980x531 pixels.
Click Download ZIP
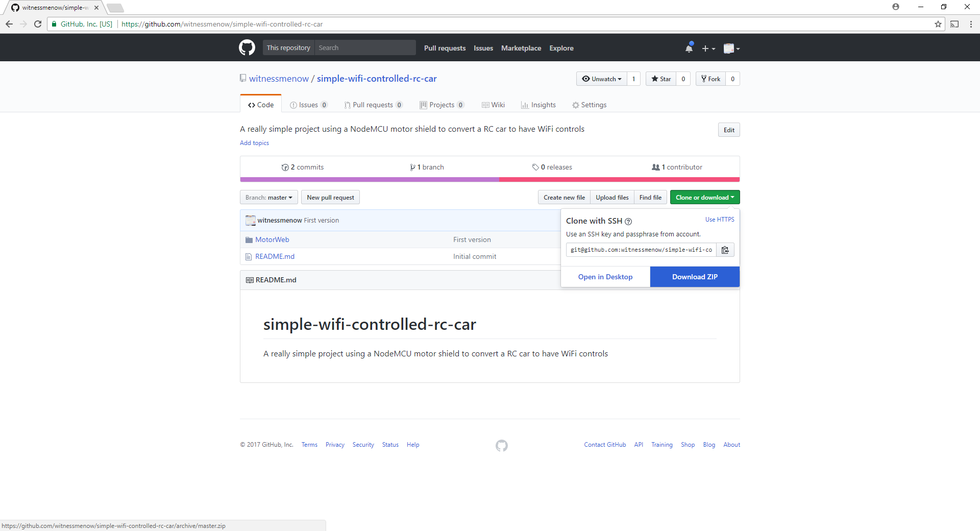click(x=695, y=277)
